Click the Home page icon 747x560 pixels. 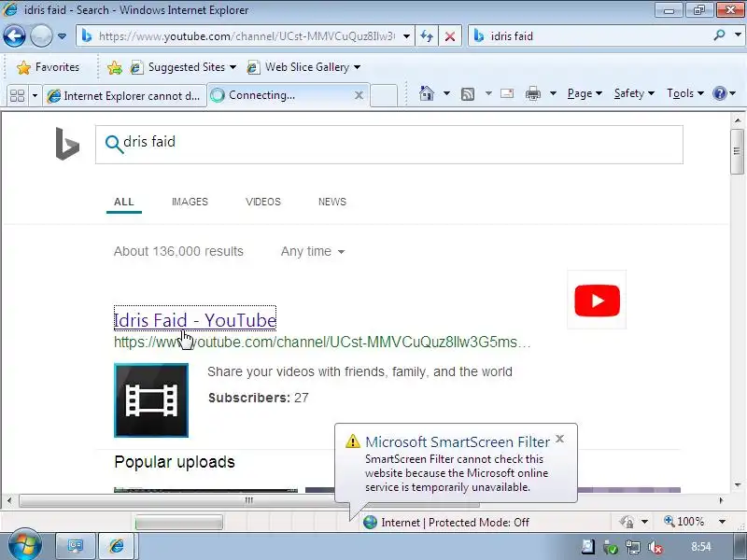pos(427,93)
